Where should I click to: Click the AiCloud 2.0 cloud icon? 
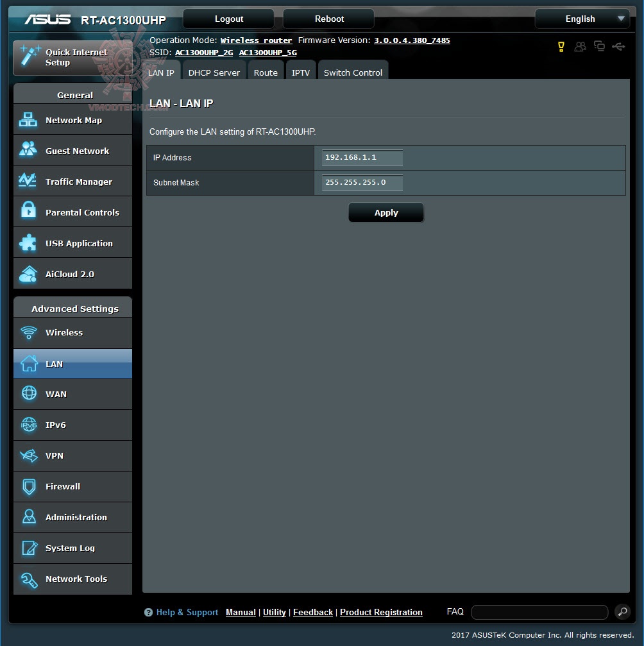pos(28,274)
